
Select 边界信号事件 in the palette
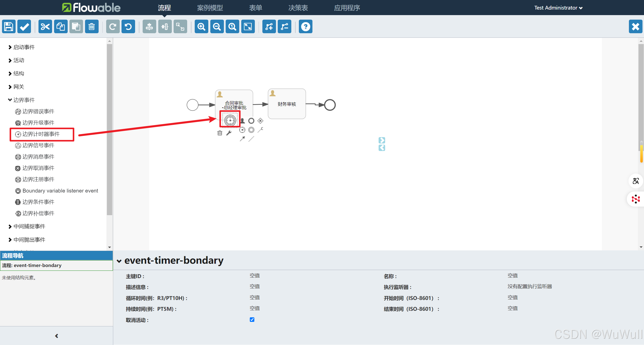click(x=38, y=145)
